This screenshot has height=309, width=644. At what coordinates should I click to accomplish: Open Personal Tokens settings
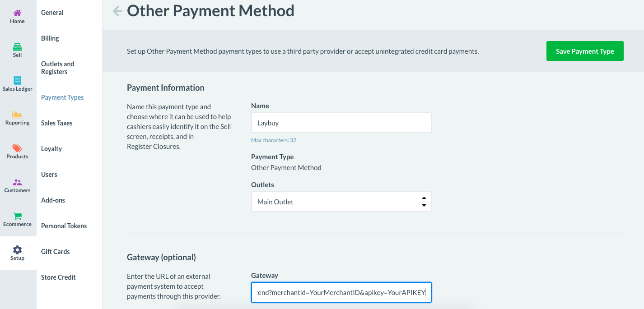[x=64, y=226]
